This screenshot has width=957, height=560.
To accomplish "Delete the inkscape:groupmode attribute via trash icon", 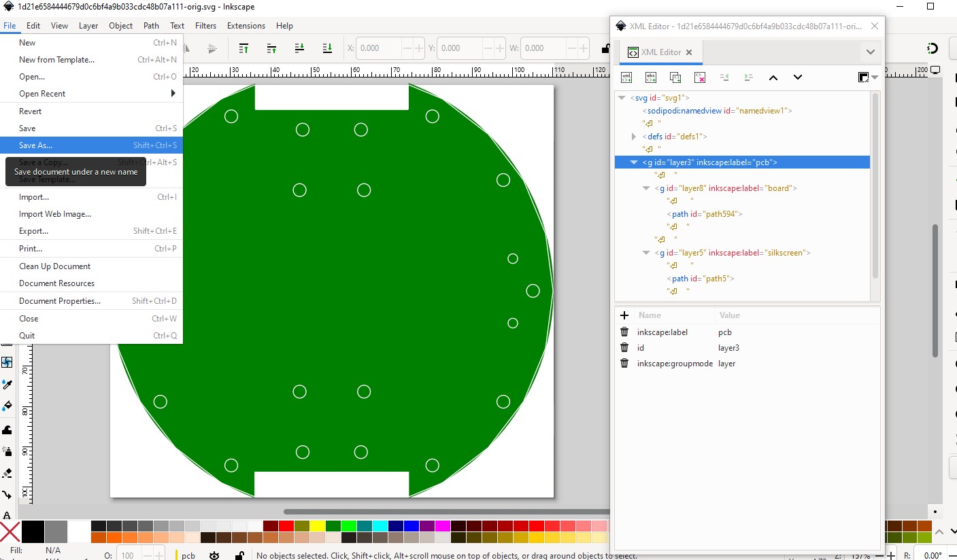I will coord(624,364).
